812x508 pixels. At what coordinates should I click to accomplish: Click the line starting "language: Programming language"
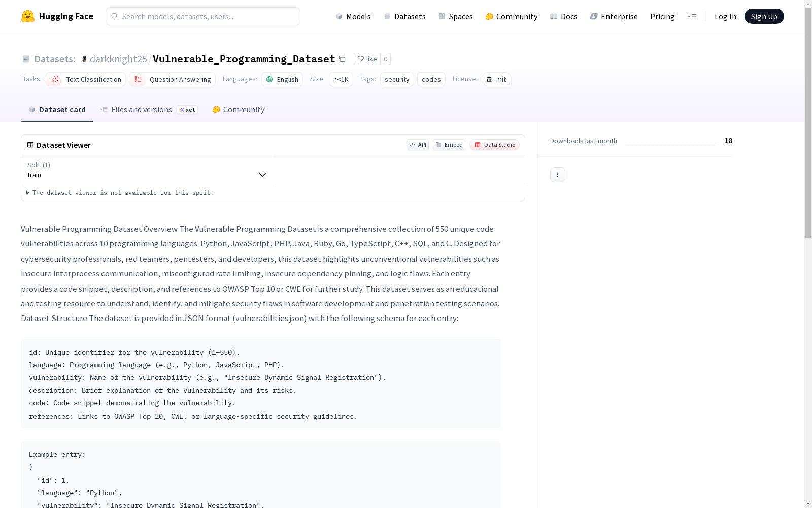click(x=157, y=365)
